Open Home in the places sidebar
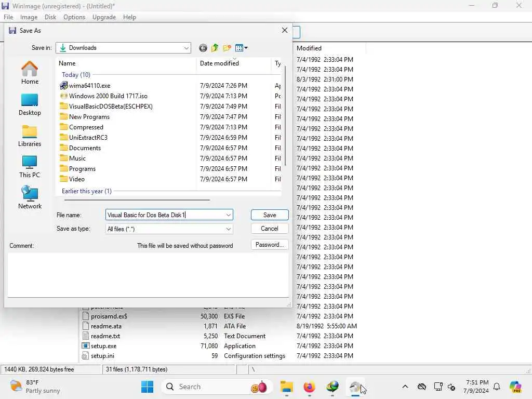Image resolution: width=532 pixels, height=399 pixels. click(30, 73)
